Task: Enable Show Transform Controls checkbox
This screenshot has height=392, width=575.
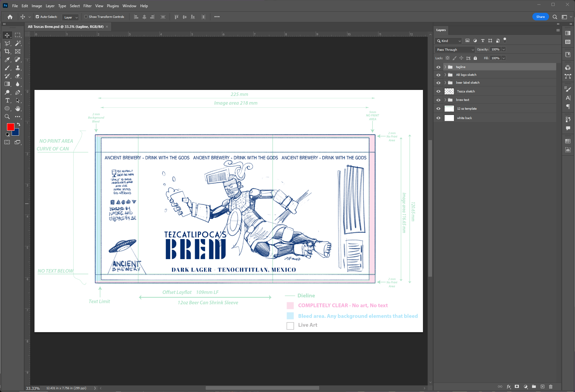Action: [x=86, y=17]
